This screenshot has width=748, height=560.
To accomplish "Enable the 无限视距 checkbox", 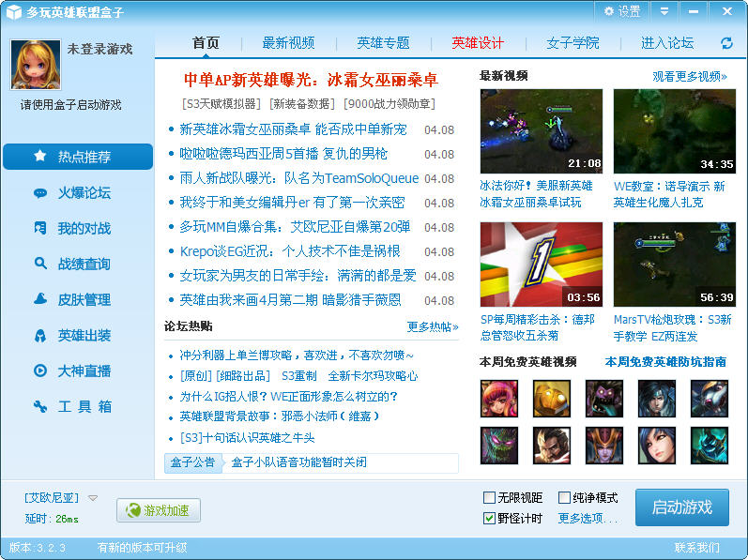I will 489,497.
